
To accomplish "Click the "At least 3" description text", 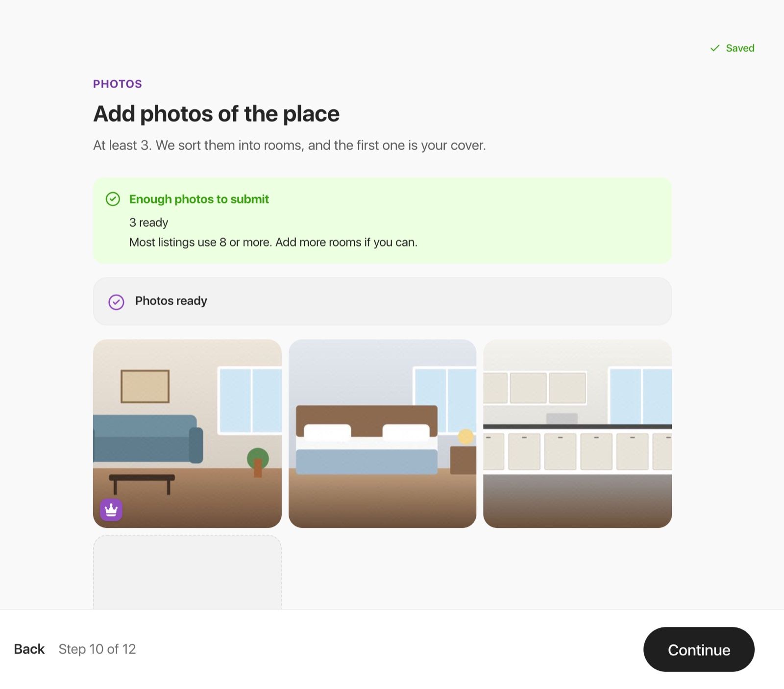I will [290, 146].
